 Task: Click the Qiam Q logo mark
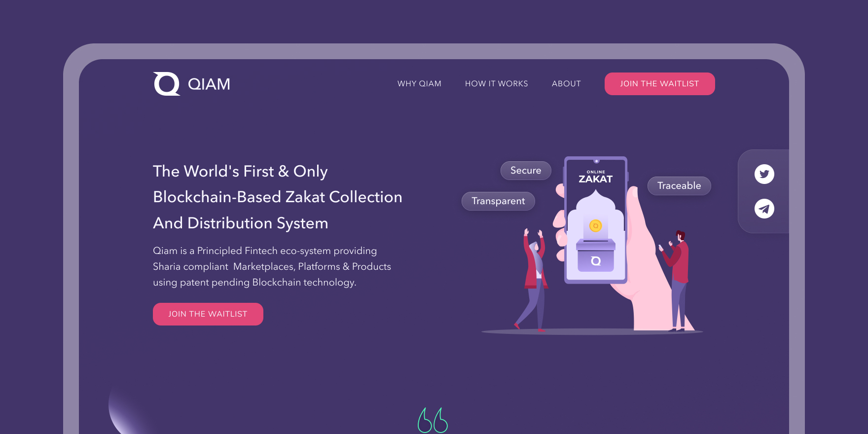pos(167,84)
